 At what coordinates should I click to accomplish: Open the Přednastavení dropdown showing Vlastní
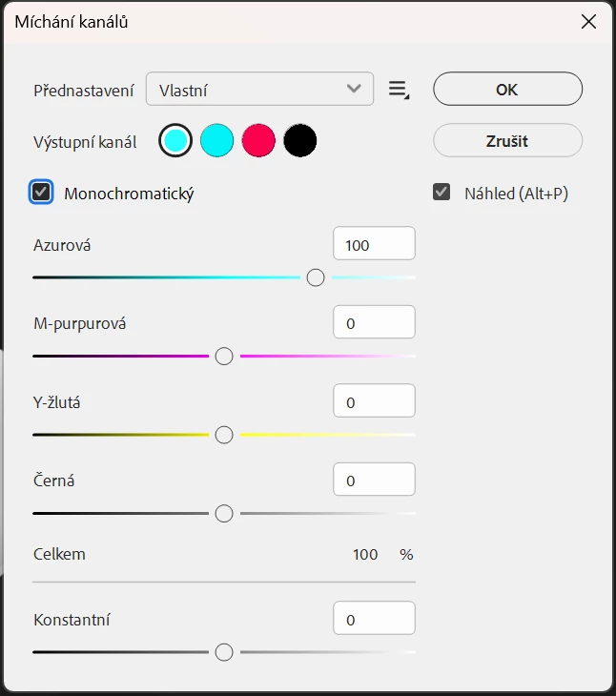coord(259,89)
